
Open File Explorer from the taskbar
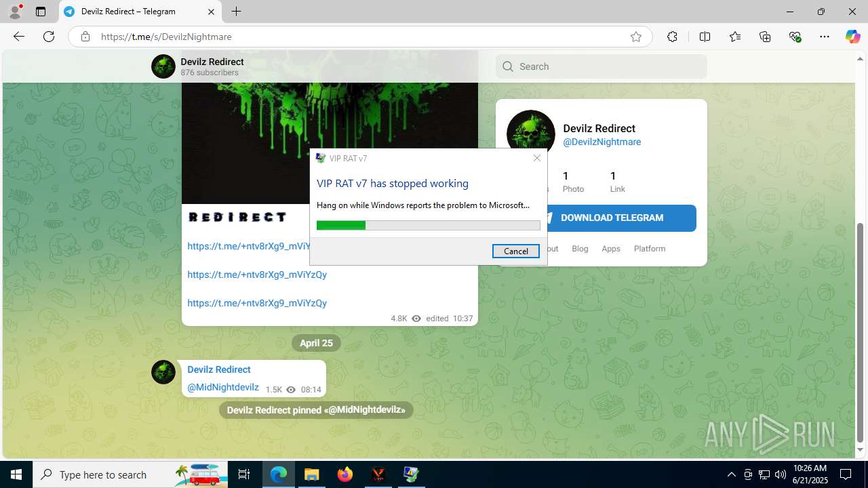[x=311, y=474]
